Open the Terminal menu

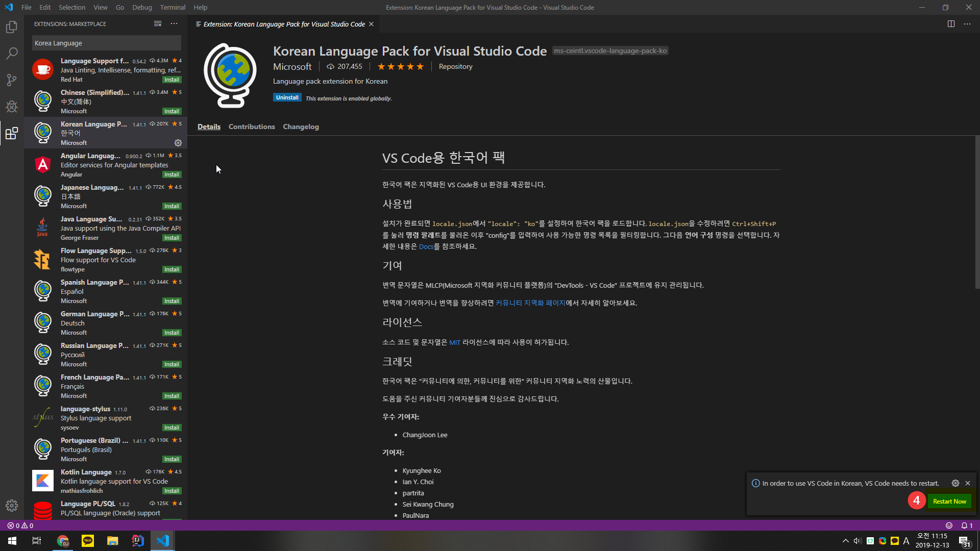pyautogui.click(x=173, y=7)
